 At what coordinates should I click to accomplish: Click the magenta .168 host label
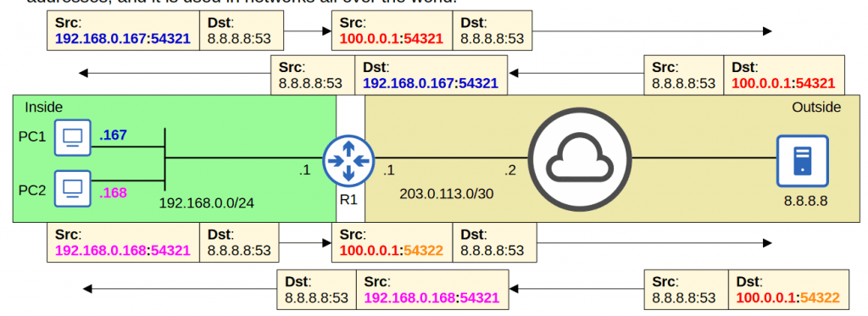click(113, 192)
